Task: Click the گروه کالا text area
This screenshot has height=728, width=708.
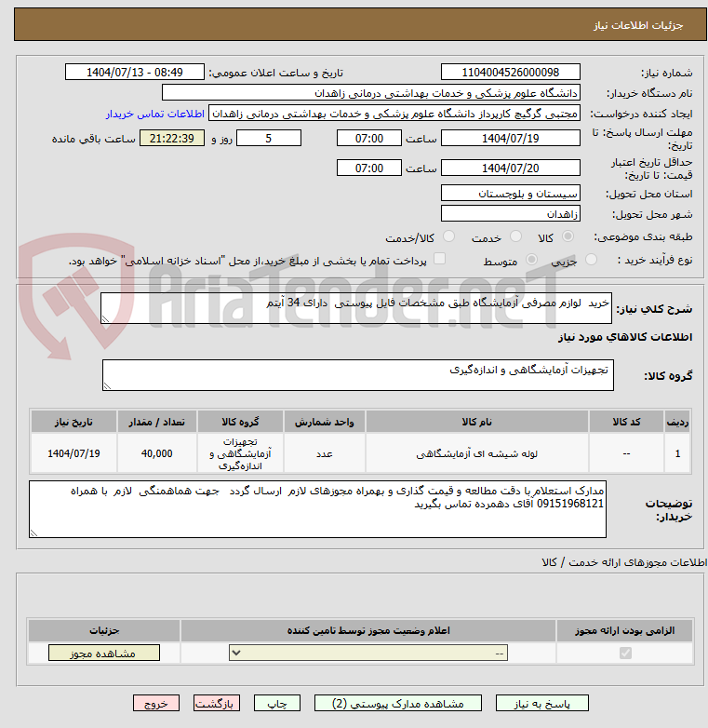Action: point(357,374)
